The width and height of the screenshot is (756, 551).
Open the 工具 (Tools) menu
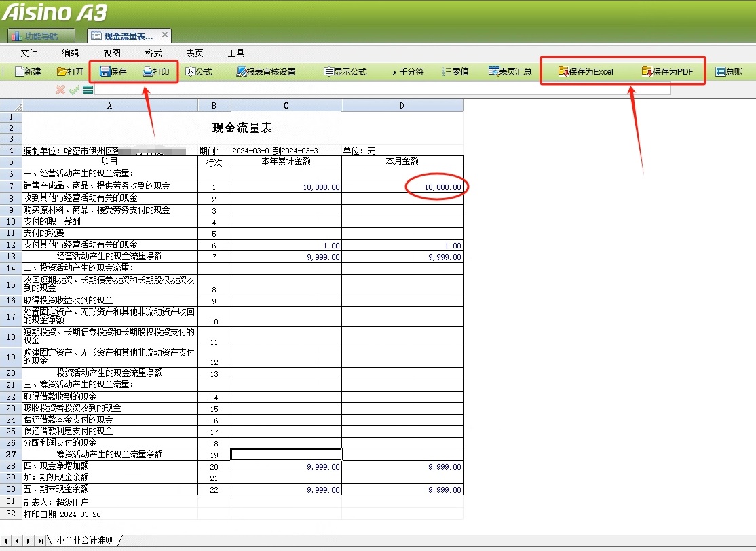(x=236, y=53)
